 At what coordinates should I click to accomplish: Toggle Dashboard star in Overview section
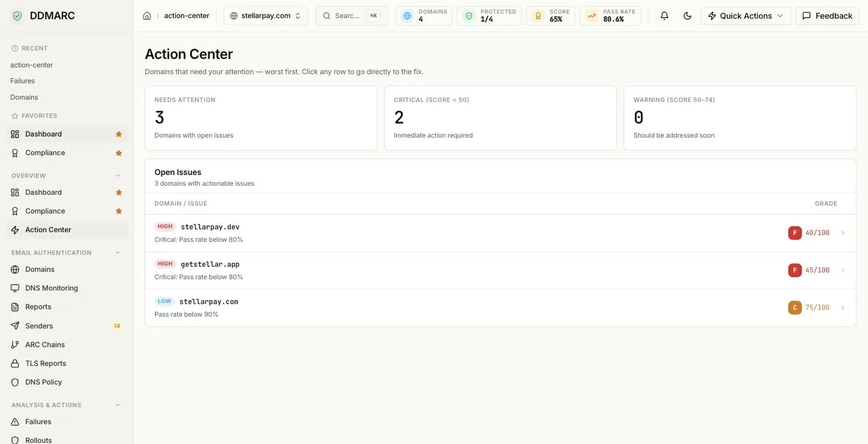tap(119, 192)
